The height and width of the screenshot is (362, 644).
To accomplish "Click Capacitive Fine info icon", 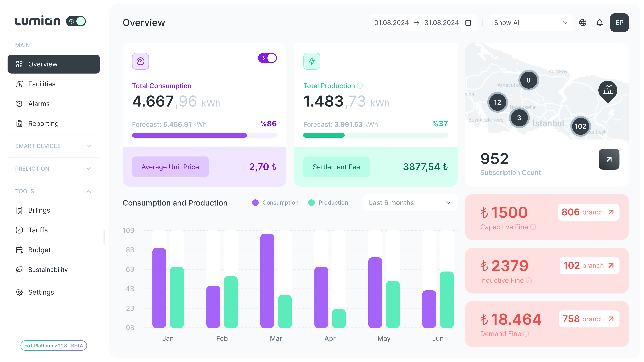I will (533, 227).
